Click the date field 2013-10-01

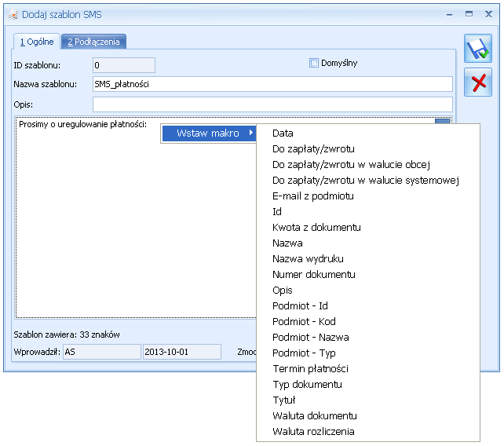[182, 352]
